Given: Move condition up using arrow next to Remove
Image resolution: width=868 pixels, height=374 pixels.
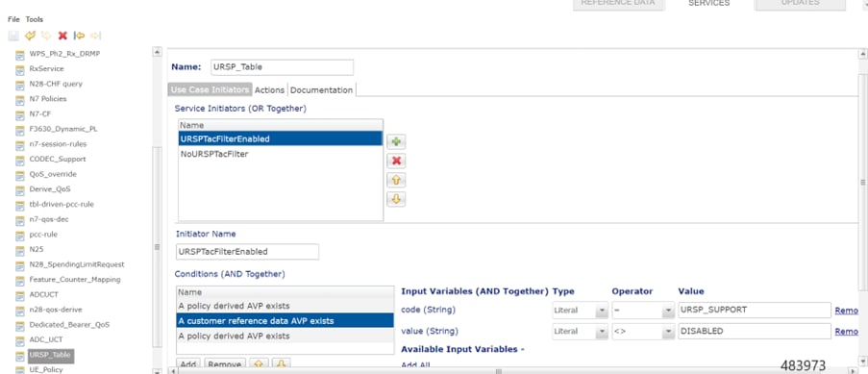Looking at the screenshot, I should click(258, 364).
